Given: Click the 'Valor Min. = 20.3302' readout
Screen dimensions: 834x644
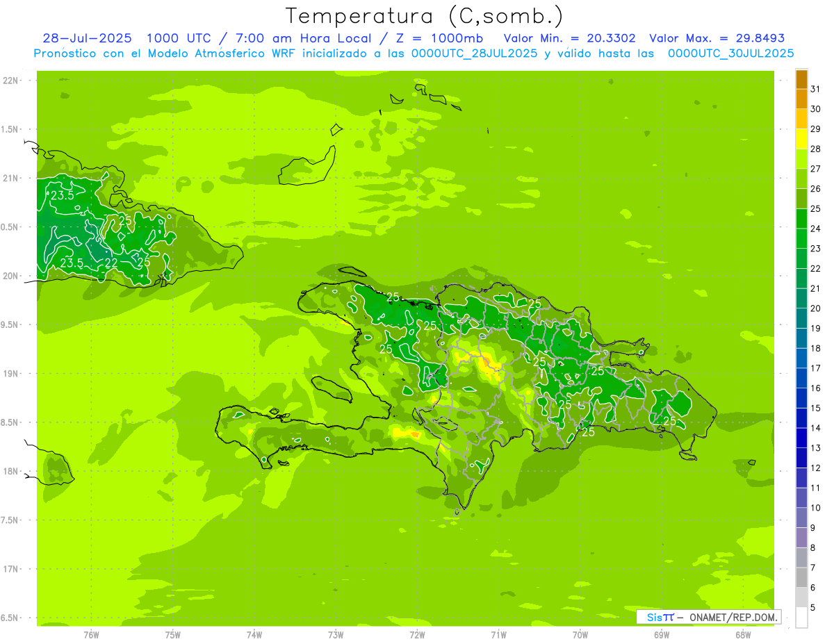Looking at the screenshot, I should coord(569,38).
